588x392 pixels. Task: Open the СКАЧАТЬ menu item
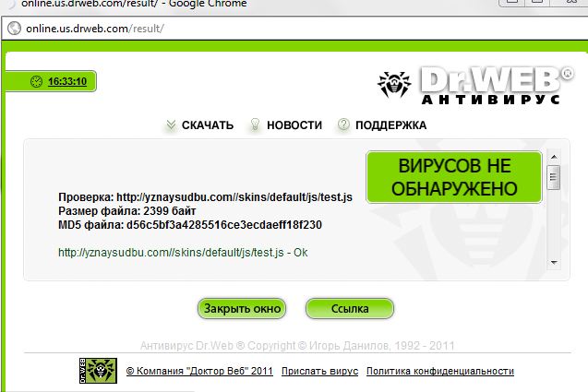click(x=208, y=125)
